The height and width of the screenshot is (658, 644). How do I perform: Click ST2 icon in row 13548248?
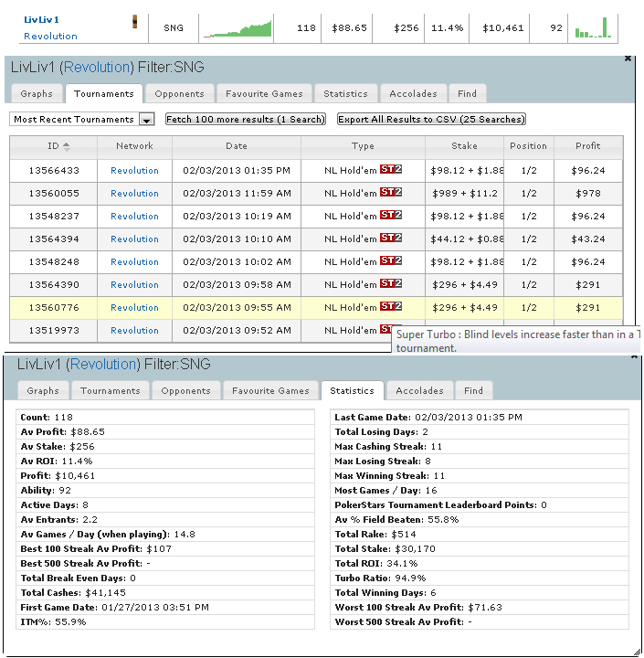tap(391, 260)
